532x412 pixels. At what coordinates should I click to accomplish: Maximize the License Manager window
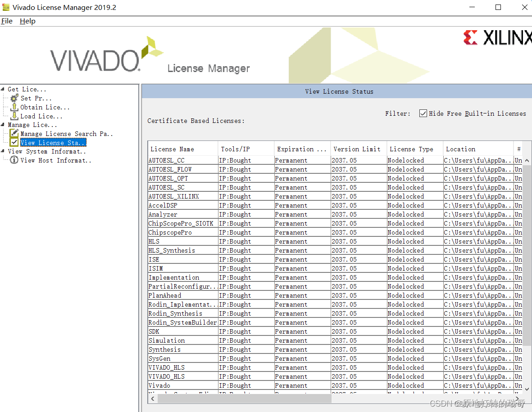pyautogui.click(x=498, y=7)
